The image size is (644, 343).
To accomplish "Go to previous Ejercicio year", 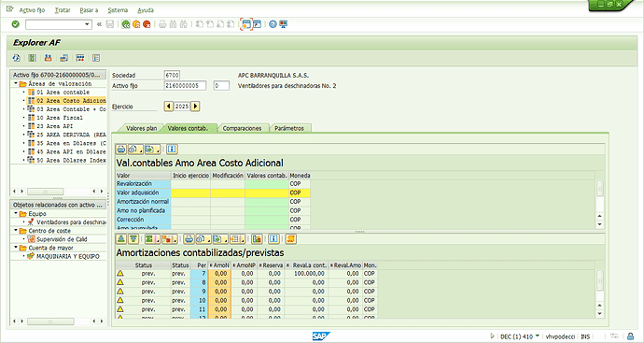I will (x=168, y=107).
